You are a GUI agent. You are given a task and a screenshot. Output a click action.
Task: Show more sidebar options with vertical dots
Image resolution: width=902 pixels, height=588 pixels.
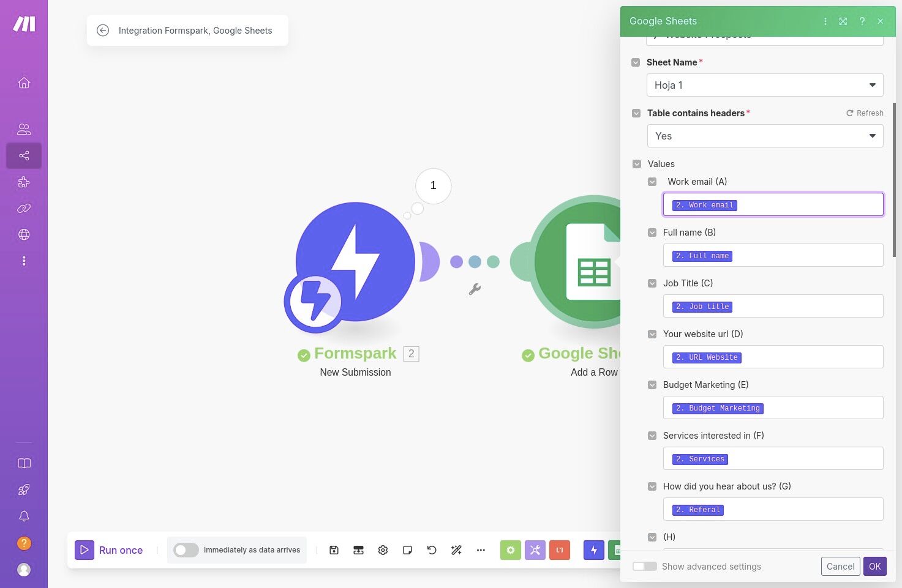click(24, 261)
